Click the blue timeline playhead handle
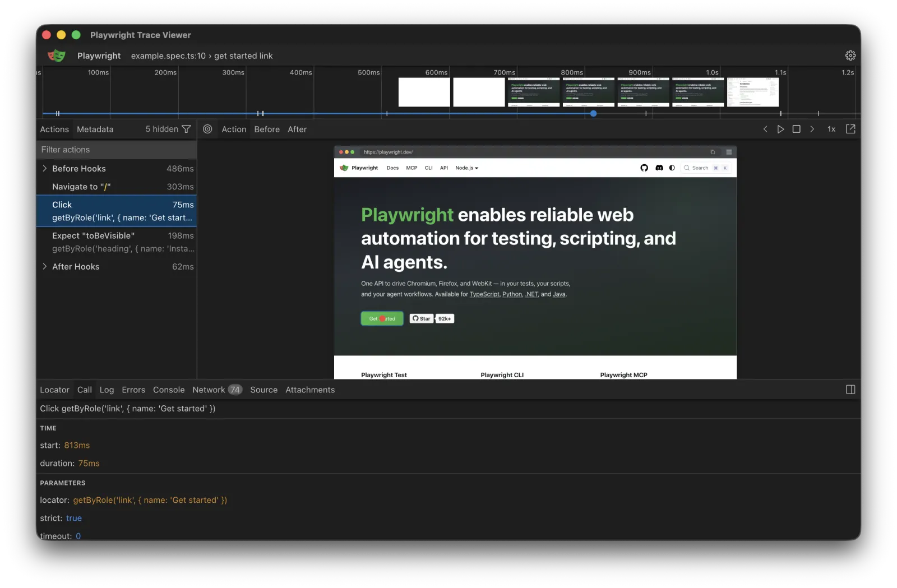This screenshot has height=588, width=897. 593,113
